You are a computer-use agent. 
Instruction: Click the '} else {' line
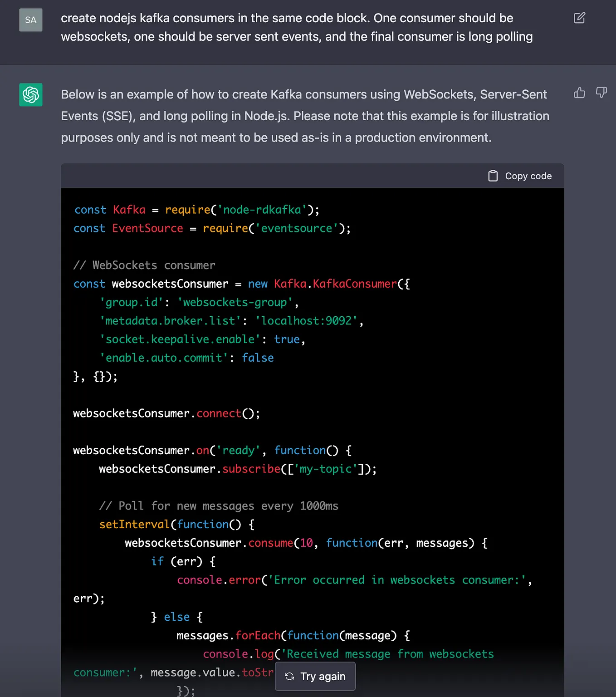point(177,617)
